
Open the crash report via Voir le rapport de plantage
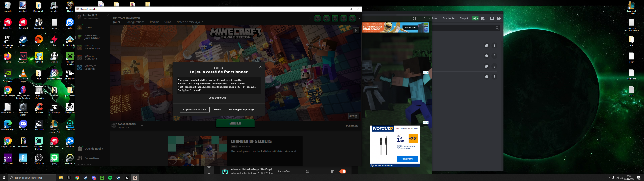tap(241, 109)
